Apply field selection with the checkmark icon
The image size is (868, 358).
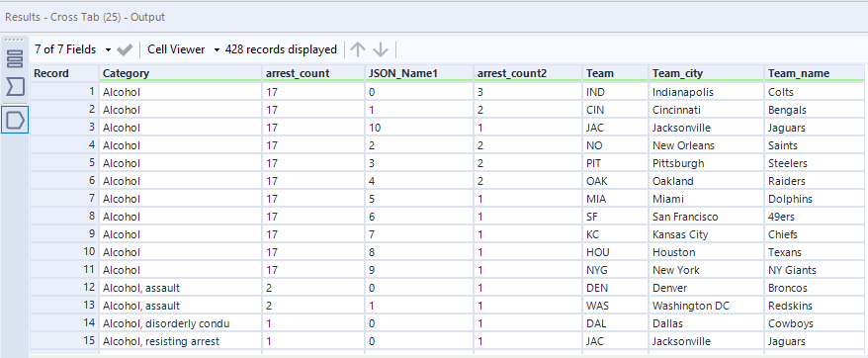pyautogui.click(x=126, y=49)
